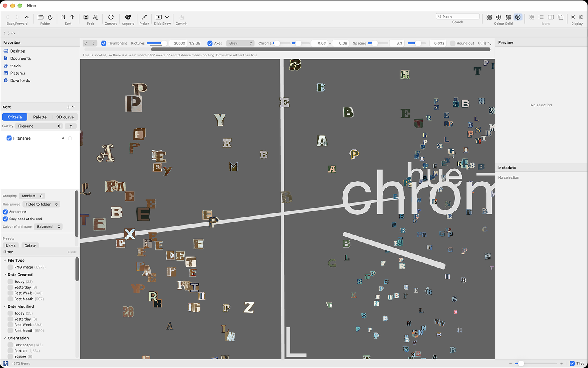The width and height of the screenshot is (588, 368).
Task: Start the Slide Show
Action: point(159,17)
